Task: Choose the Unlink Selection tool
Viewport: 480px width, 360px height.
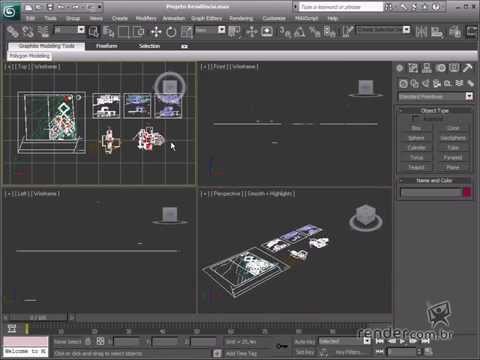Action: pyautogui.click(x=28, y=32)
